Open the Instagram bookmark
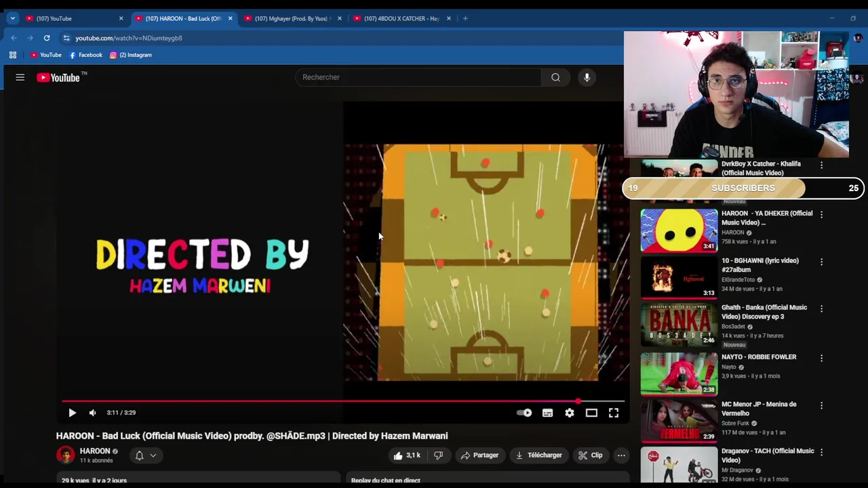This screenshot has width=868, height=488. [x=131, y=55]
